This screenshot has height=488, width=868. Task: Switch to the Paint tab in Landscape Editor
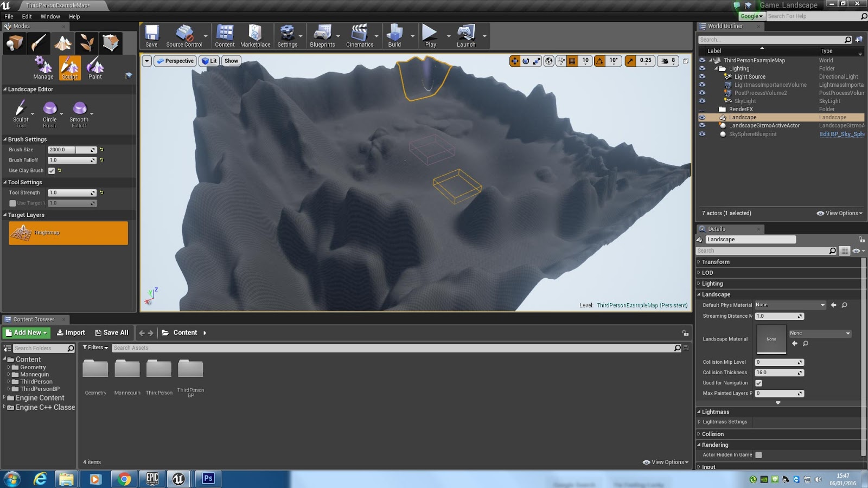pyautogui.click(x=95, y=67)
